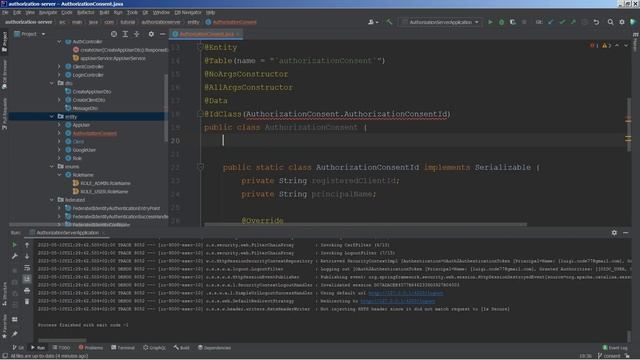Push commits with the Git arrow icon

coord(573,22)
